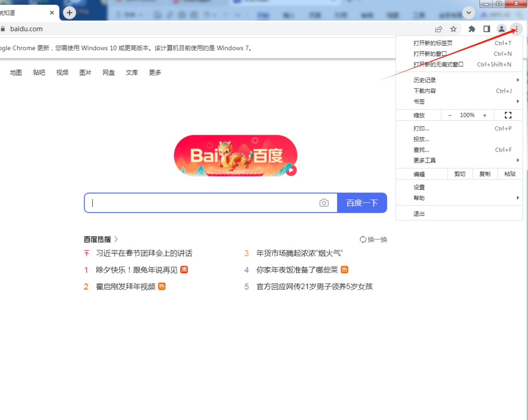
Task: Click the user profile avatar icon
Action: pyautogui.click(x=501, y=29)
